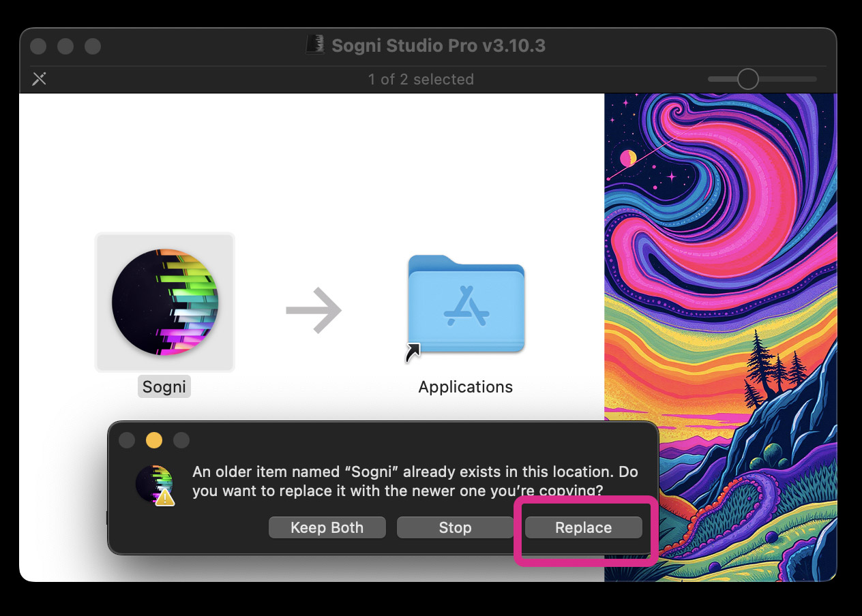Click the small moon in the artwork
The image size is (862, 616).
pos(627,159)
